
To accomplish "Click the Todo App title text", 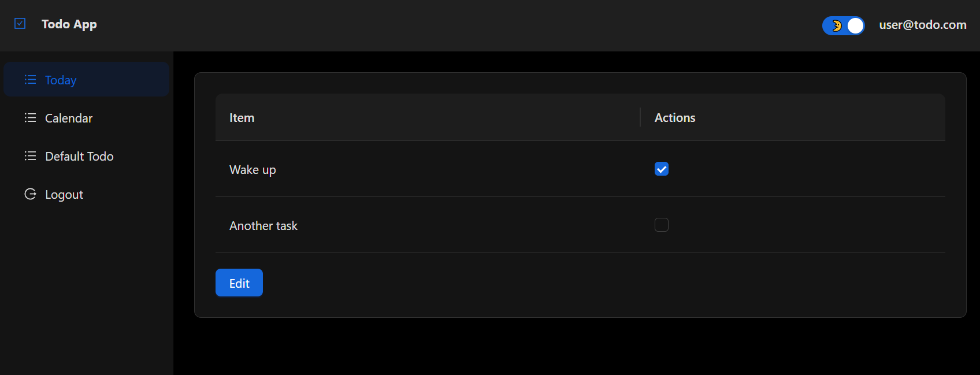I will (x=69, y=24).
